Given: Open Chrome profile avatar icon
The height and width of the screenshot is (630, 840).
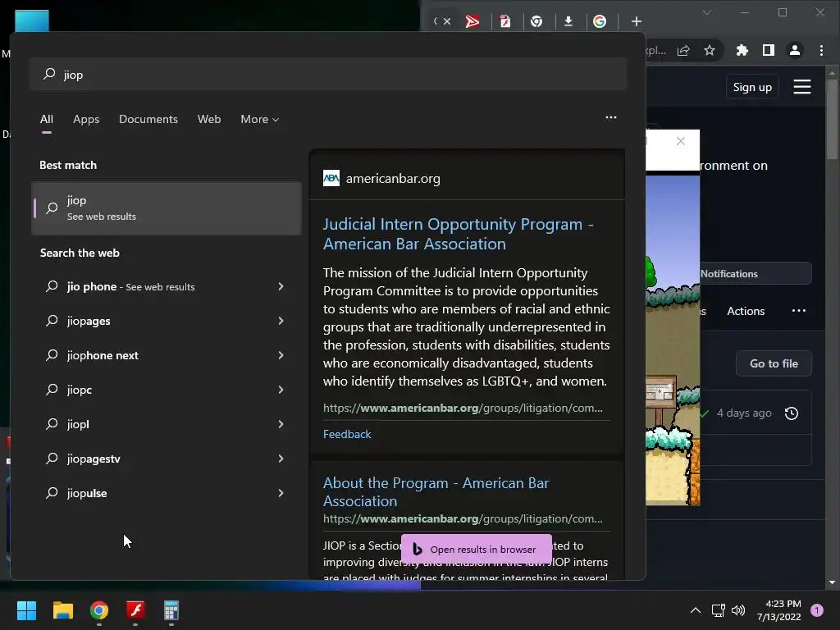Looking at the screenshot, I should [x=794, y=50].
